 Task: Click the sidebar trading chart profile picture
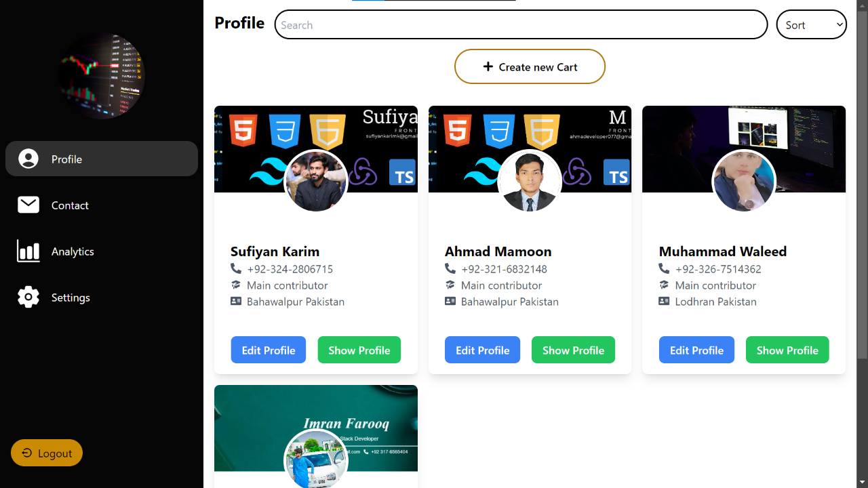point(102,76)
